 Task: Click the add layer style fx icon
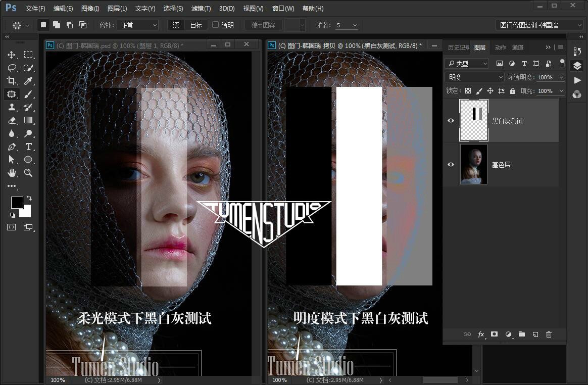point(481,334)
